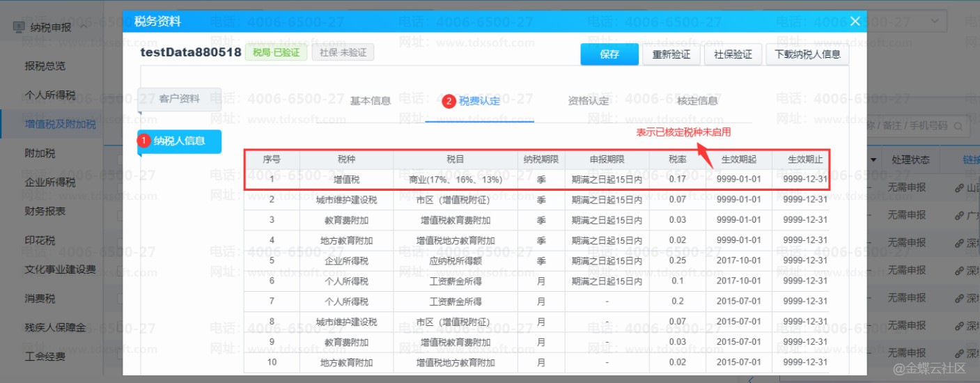Download taxpayer info via 下载纳税人信息
This screenshot has width=980, height=383.
click(807, 54)
